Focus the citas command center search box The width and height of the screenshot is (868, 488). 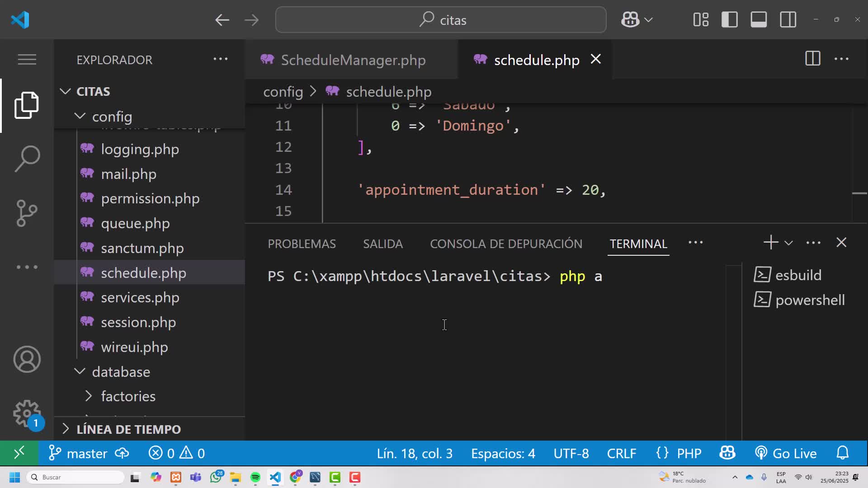tap(441, 20)
